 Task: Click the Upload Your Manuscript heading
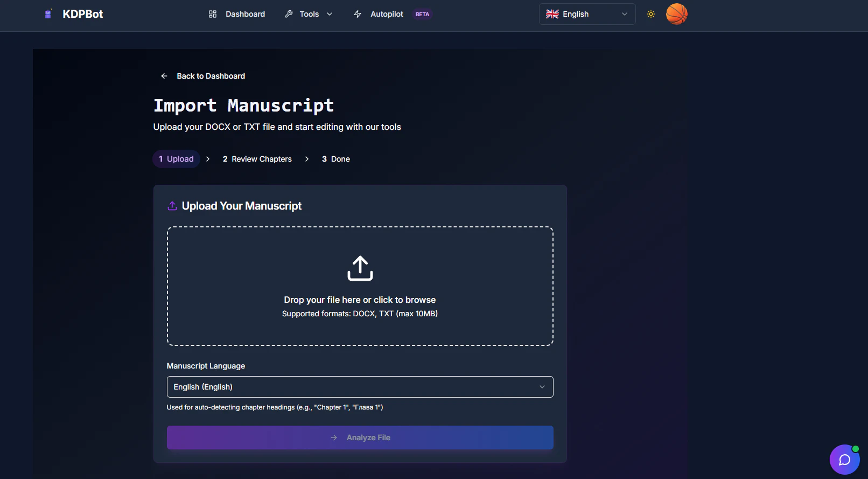click(x=242, y=206)
